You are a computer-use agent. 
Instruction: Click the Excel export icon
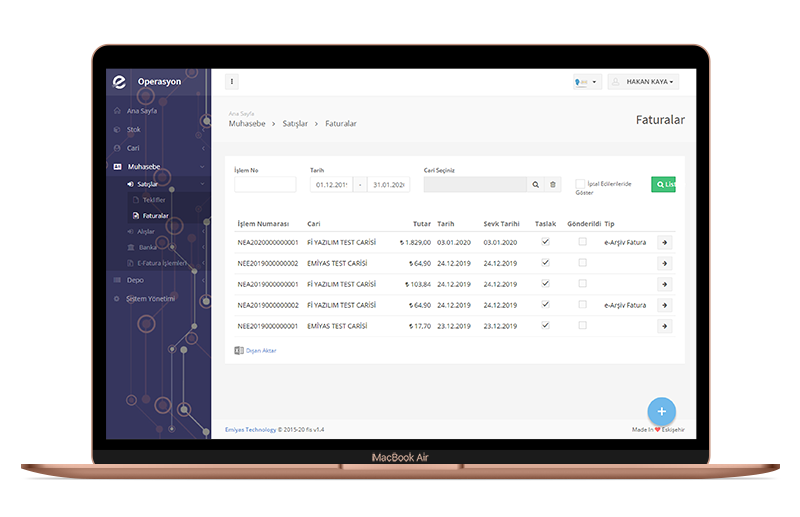[239, 351]
